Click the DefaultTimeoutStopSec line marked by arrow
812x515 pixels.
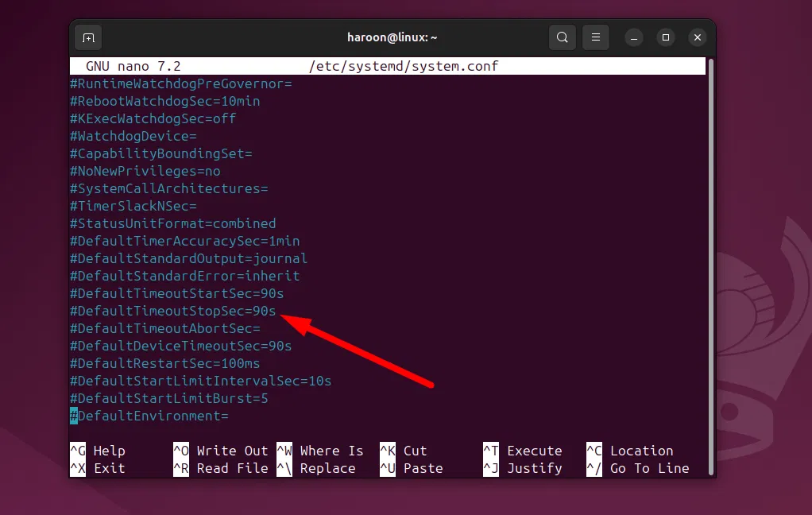coord(172,311)
